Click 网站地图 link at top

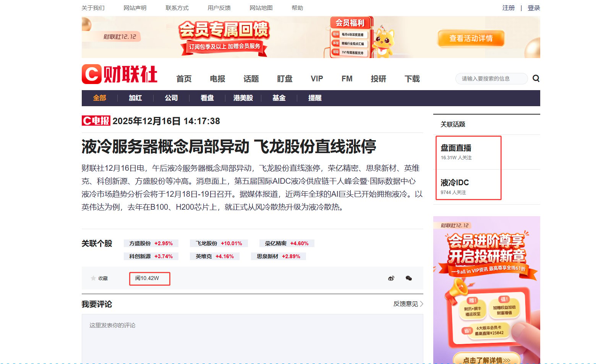pos(261,8)
